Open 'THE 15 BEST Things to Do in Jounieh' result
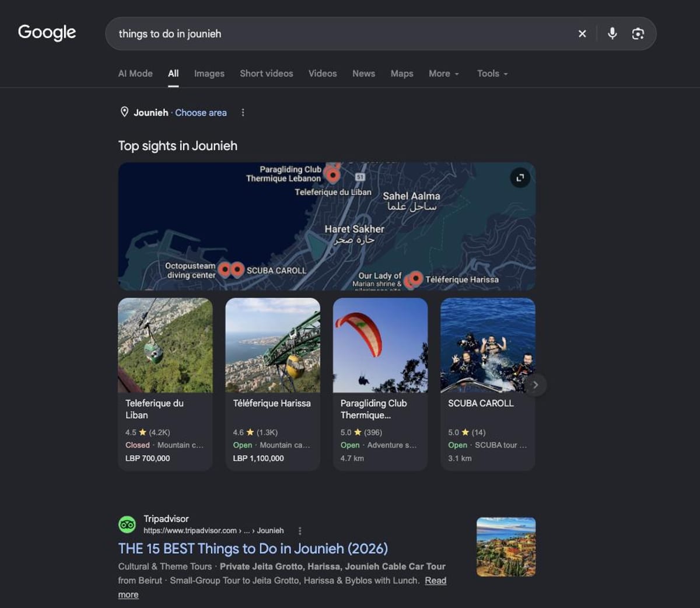 coord(253,548)
